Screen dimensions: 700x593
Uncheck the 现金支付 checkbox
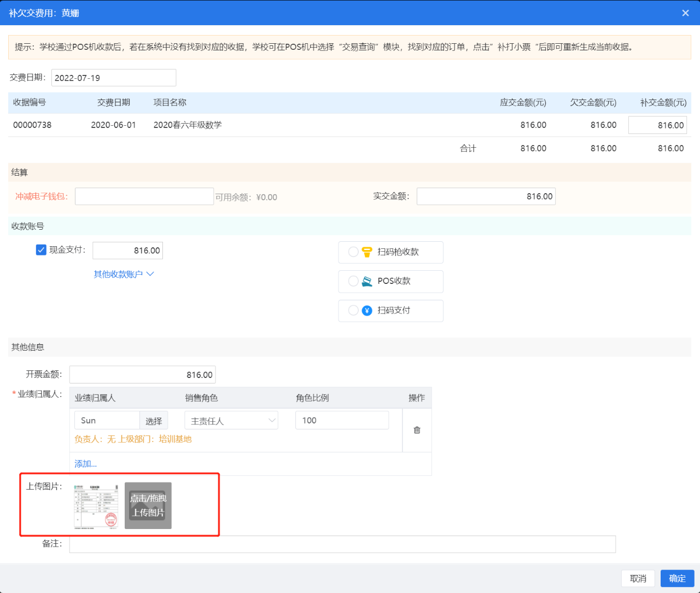tap(41, 250)
